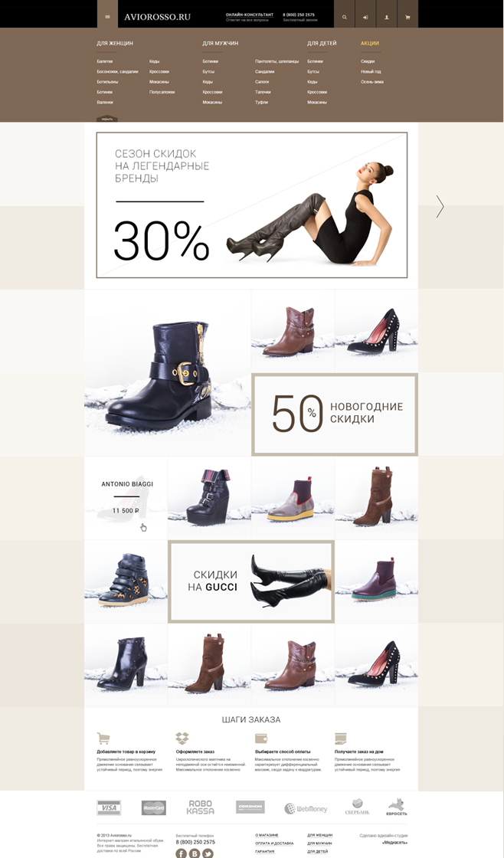The image size is (504, 858).
Task: Open the Twitter bird icon in footer
Action: pyautogui.click(x=208, y=853)
